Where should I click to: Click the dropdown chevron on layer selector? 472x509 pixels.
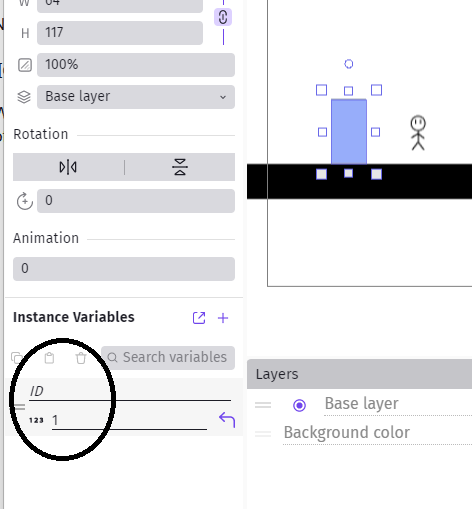click(223, 97)
